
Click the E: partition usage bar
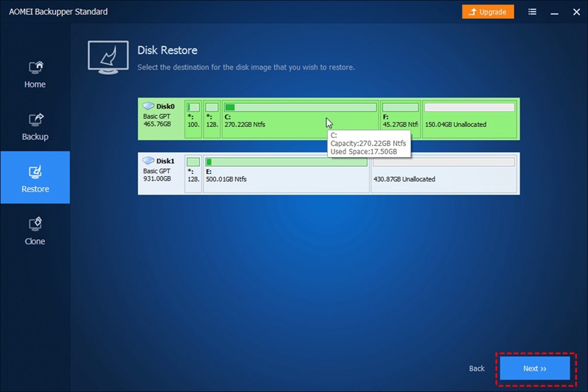coord(286,162)
